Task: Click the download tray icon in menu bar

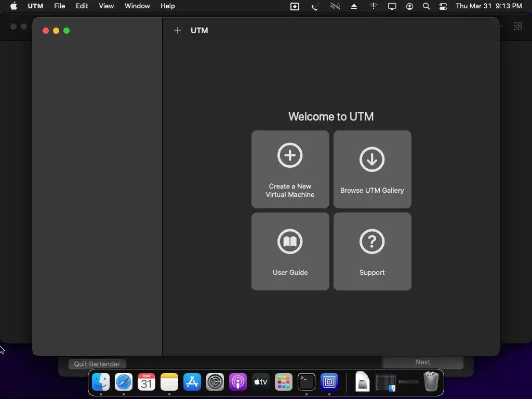Action: [x=295, y=6]
